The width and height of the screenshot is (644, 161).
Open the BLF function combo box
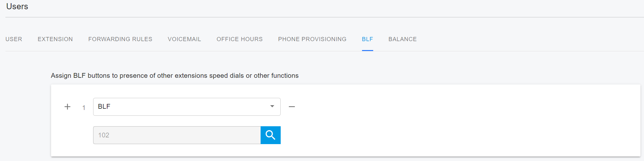click(x=182, y=107)
